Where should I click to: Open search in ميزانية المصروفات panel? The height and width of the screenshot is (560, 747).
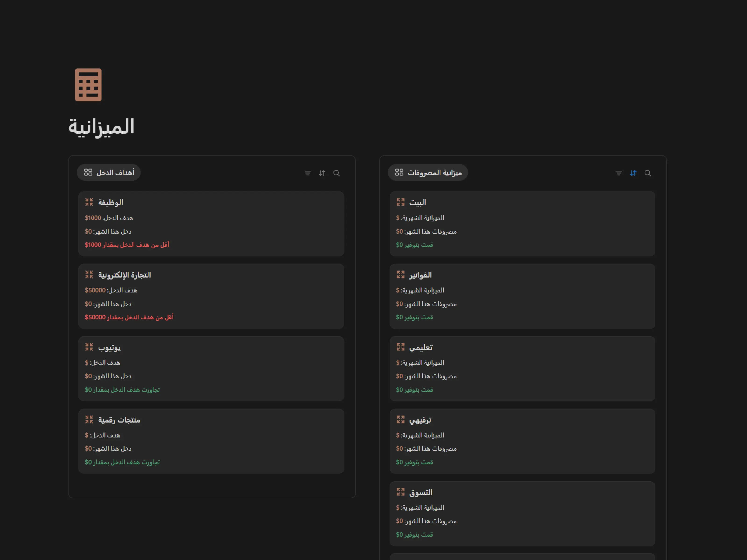click(647, 173)
